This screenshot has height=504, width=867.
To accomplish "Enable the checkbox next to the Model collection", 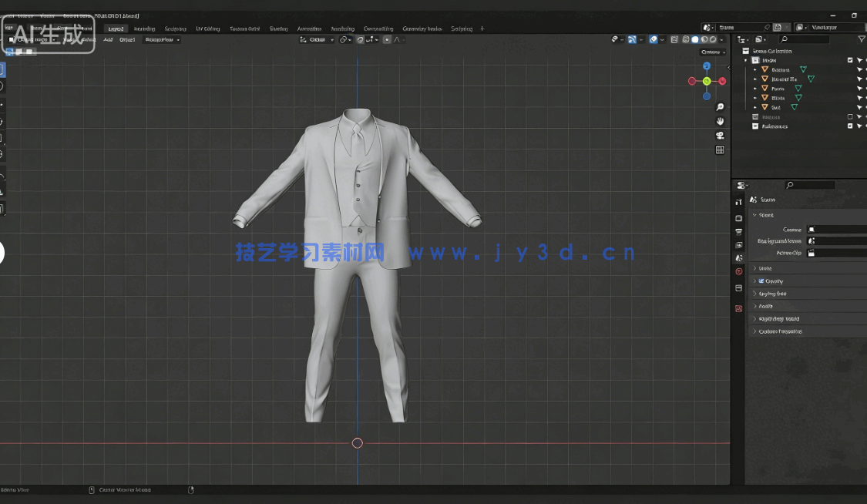I will pos(851,60).
